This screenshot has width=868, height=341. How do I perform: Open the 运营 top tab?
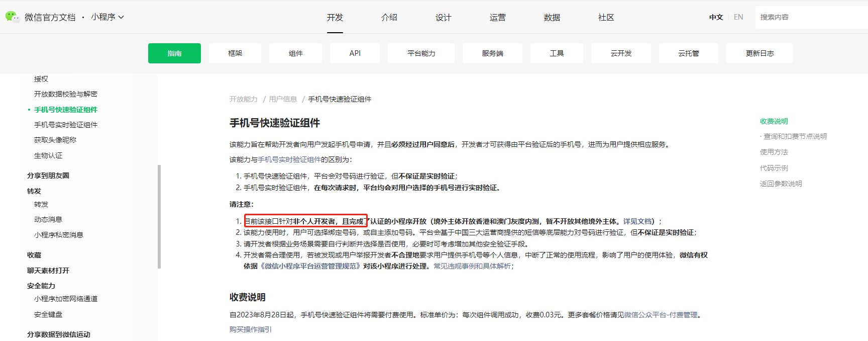(x=498, y=17)
